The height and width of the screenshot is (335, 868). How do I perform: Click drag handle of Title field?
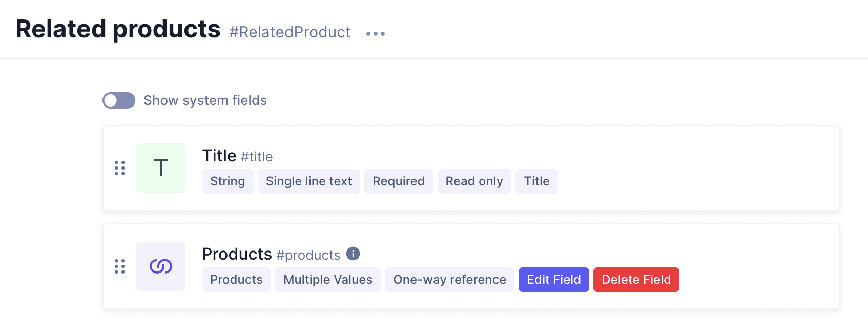pyautogui.click(x=120, y=168)
